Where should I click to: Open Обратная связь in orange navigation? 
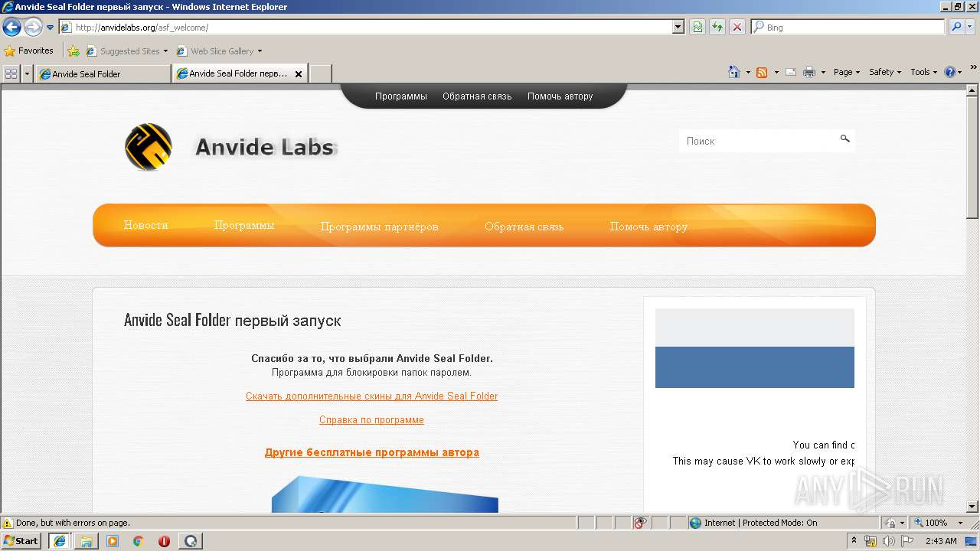coord(524,227)
